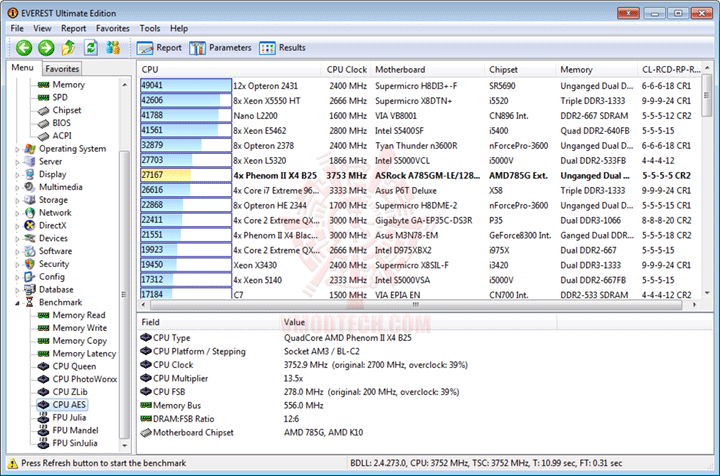The image size is (720, 476).
Task: Click the FPU Julia icon
Action: (44, 418)
